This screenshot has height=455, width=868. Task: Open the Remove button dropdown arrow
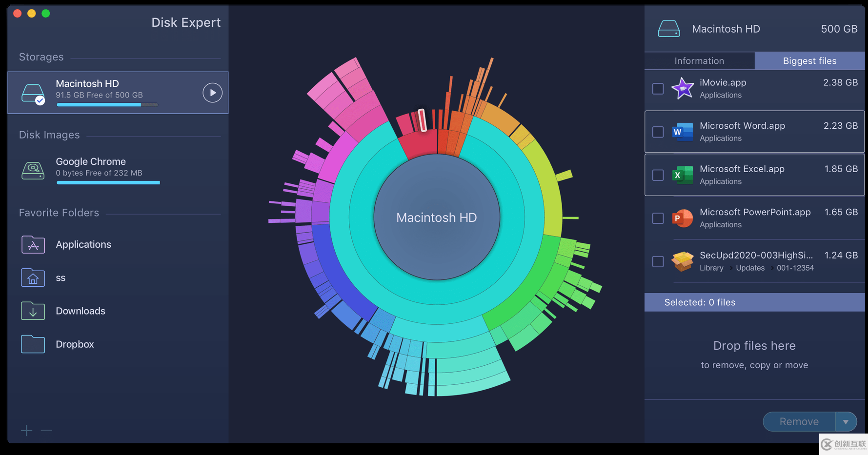point(846,422)
